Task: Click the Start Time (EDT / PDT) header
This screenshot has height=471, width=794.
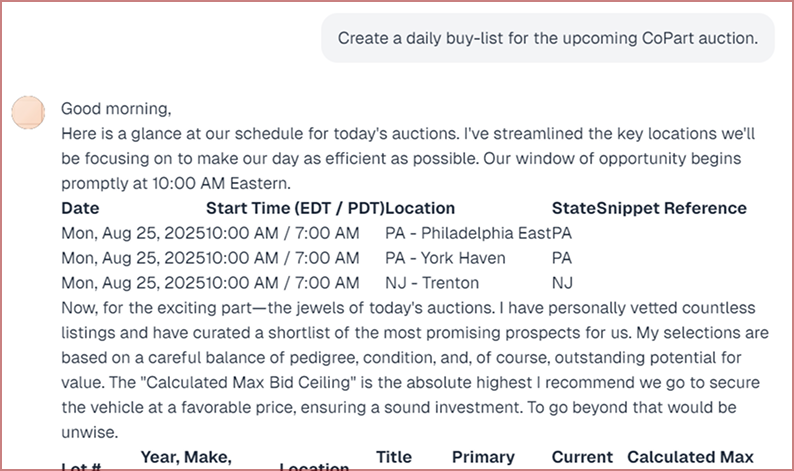Action: point(295,208)
